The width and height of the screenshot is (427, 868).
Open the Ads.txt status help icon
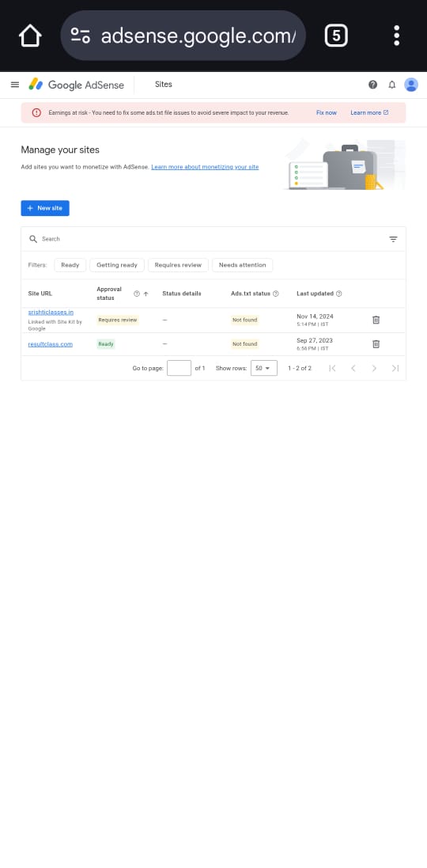[x=275, y=294]
